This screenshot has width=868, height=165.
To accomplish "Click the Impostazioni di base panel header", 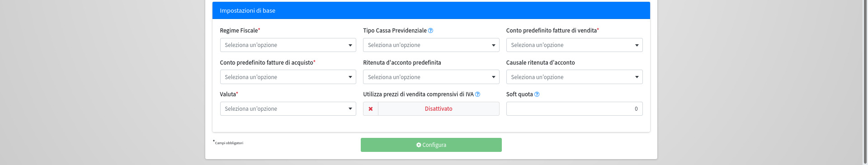I will [431, 10].
